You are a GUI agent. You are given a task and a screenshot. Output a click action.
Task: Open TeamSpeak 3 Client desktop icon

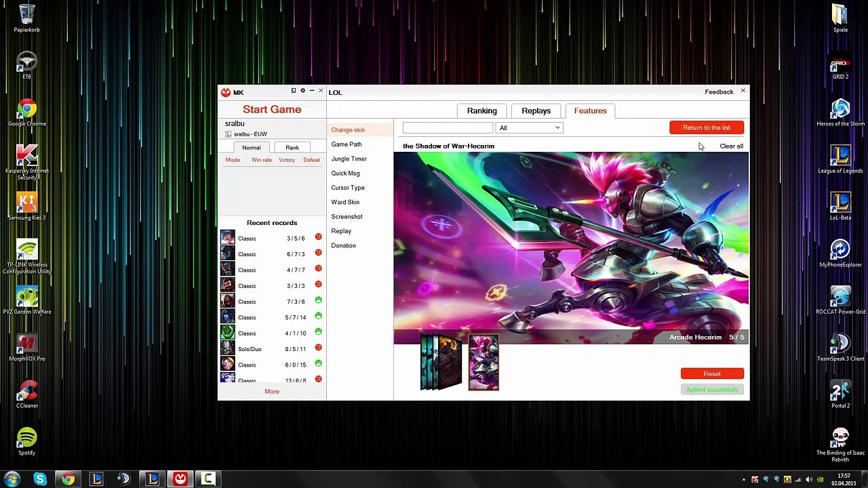840,347
